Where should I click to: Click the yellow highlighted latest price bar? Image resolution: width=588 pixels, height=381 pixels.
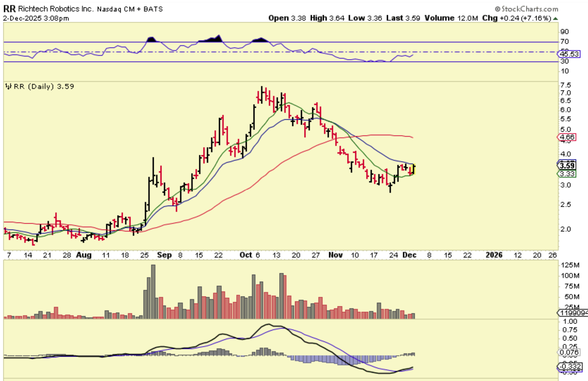click(x=414, y=169)
